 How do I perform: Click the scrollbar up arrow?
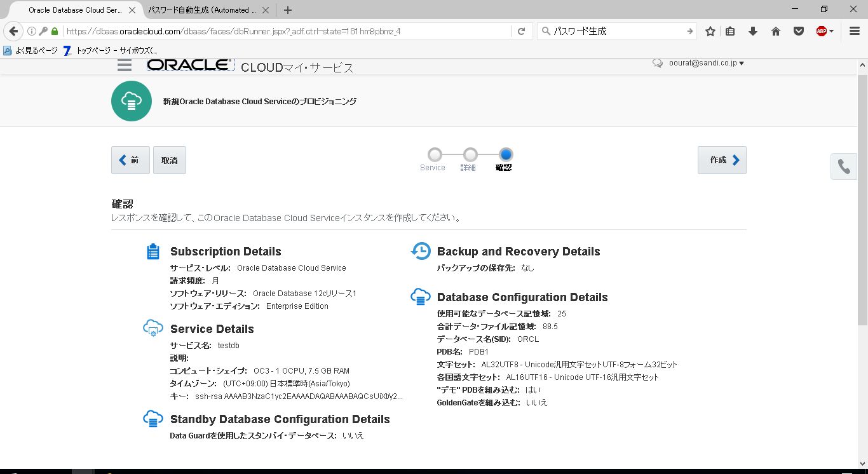point(862,65)
